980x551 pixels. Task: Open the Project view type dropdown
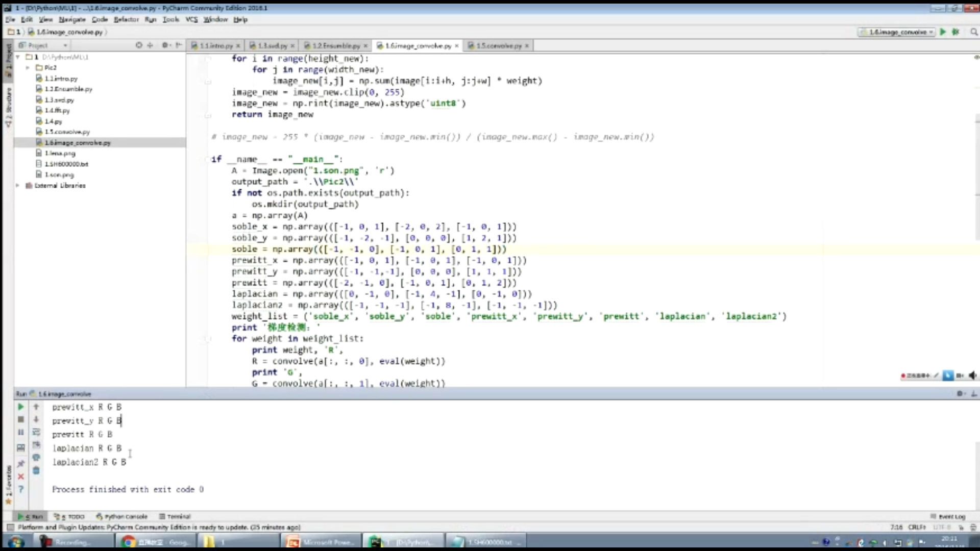[x=43, y=45]
